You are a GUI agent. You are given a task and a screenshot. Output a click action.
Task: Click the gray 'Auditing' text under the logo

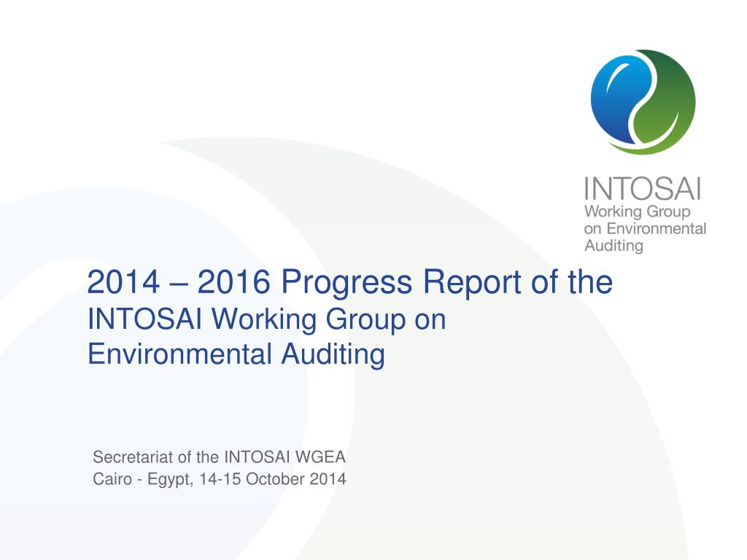coord(614,246)
